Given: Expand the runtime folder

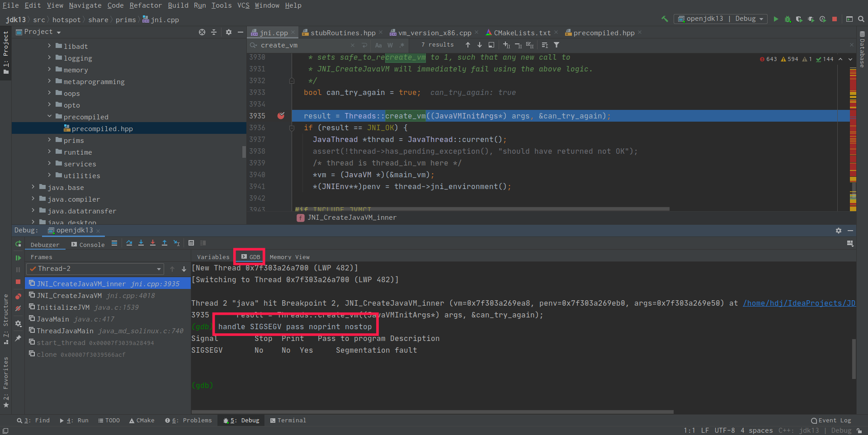Looking at the screenshot, I should coord(50,152).
